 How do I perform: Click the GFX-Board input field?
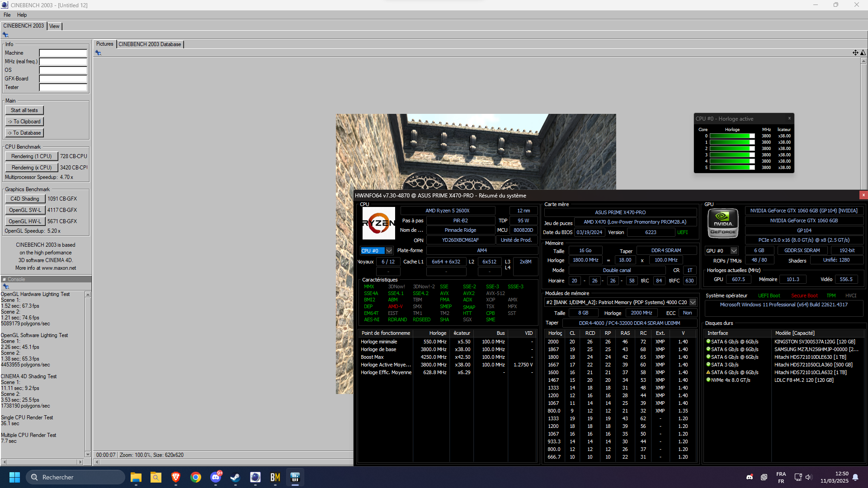click(x=63, y=79)
